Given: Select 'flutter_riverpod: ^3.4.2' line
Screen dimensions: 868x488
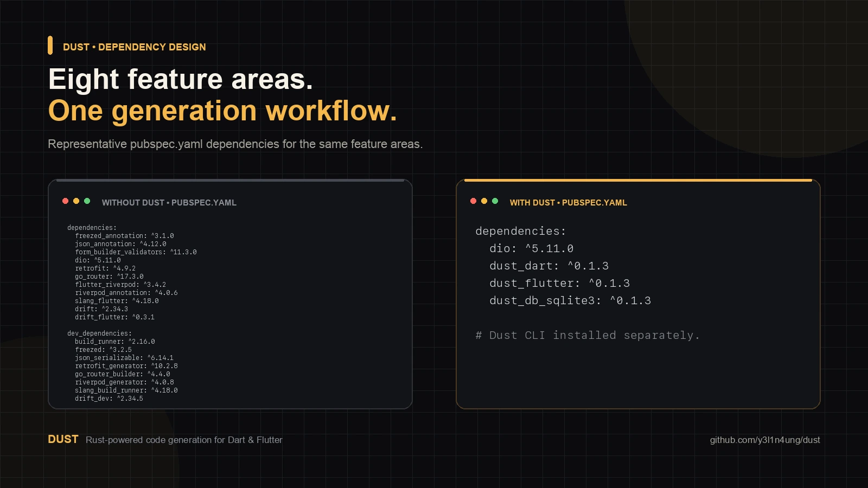Looking at the screenshot, I should point(120,285).
